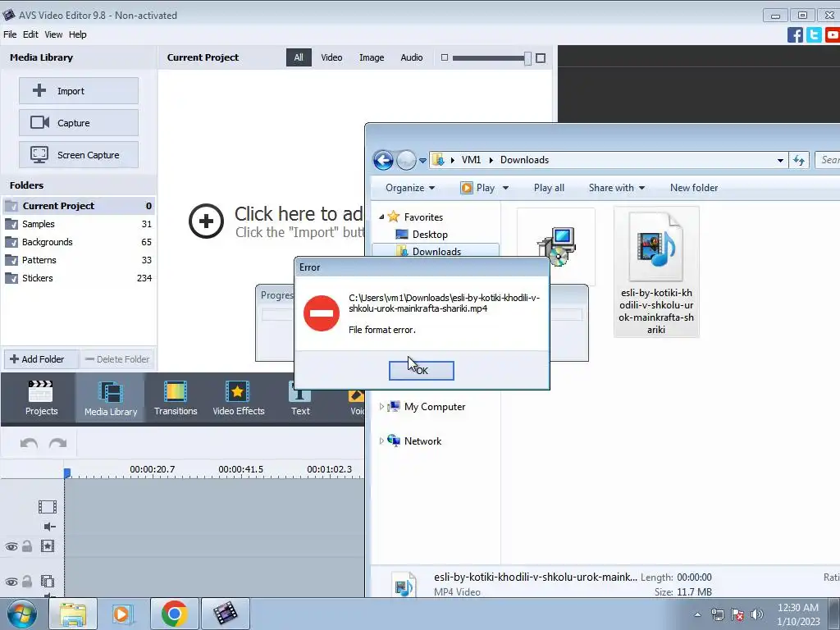Open the AVS Twitter page icon
Image resolution: width=840 pixels, height=630 pixels.
pos(814,34)
